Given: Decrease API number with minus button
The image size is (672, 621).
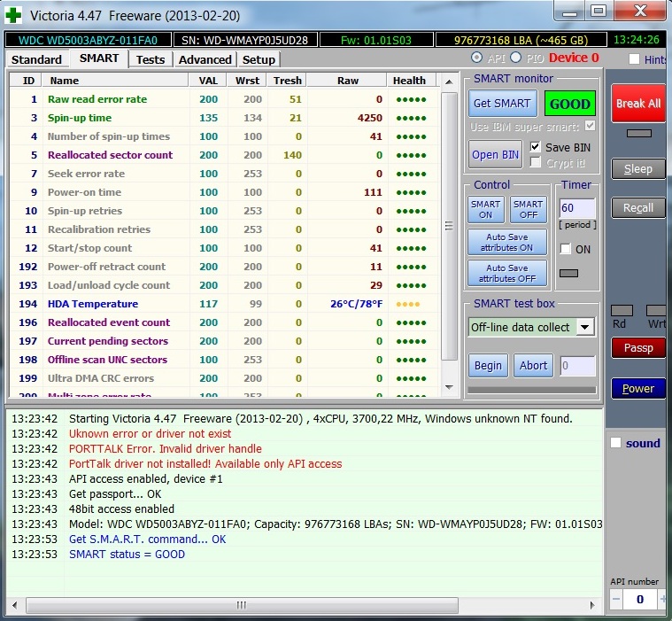Looking at the screenshot, I should pyautogui.click(x=616, y=600).
